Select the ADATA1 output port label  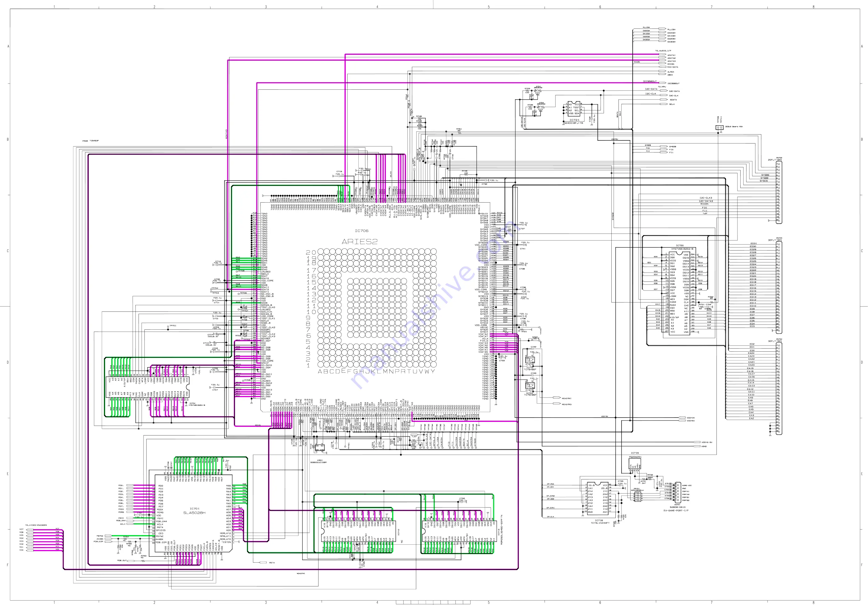coord(671,55)
